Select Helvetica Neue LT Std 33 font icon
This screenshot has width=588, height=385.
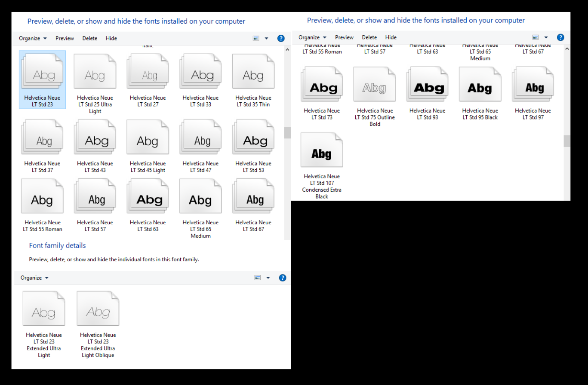pyautogui.click(x=200, y=71)
